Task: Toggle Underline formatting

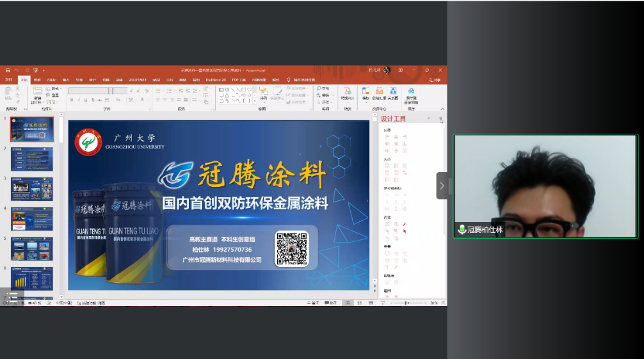Action: coord(85,100)
